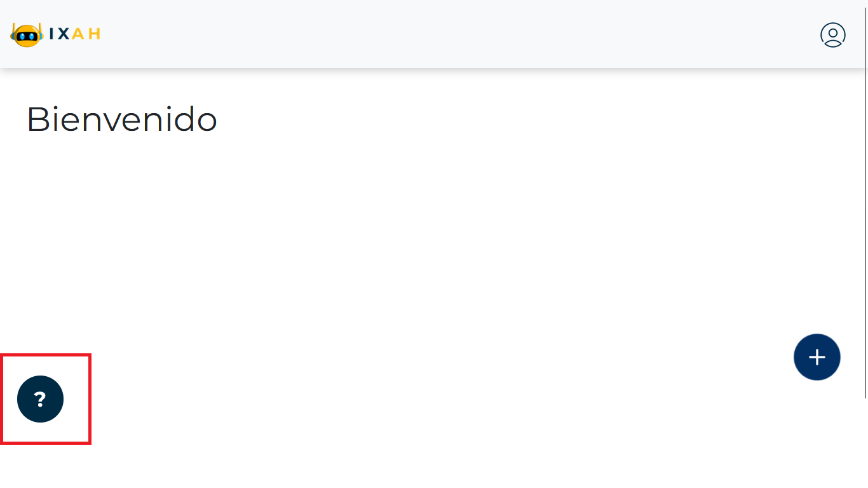
Task: Select the IXAH brand text
Action: pos(74,34)
